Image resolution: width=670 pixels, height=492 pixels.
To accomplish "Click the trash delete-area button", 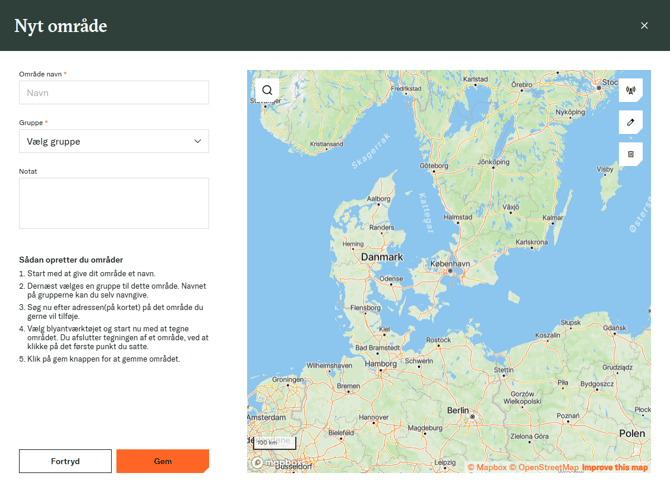I will pos(630,154).
